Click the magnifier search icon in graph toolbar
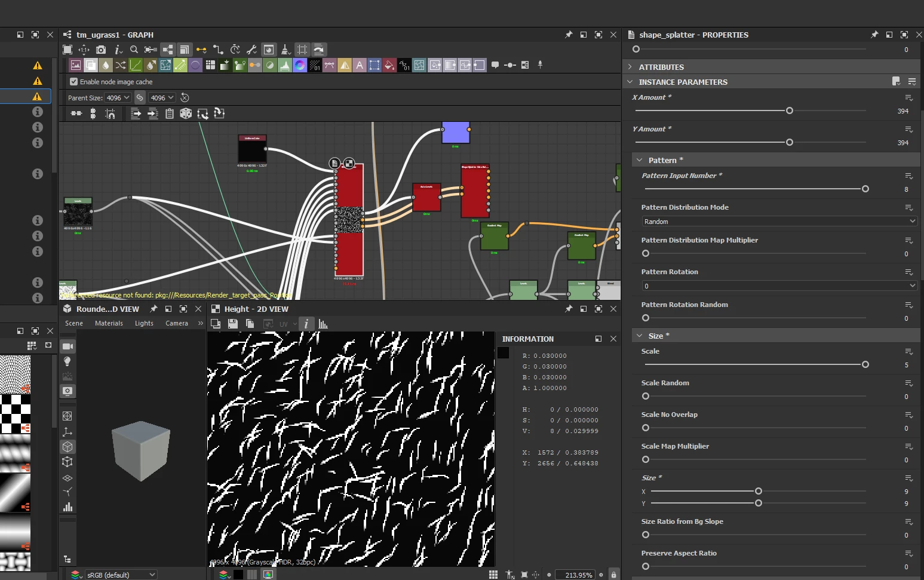 click(134, 50)
